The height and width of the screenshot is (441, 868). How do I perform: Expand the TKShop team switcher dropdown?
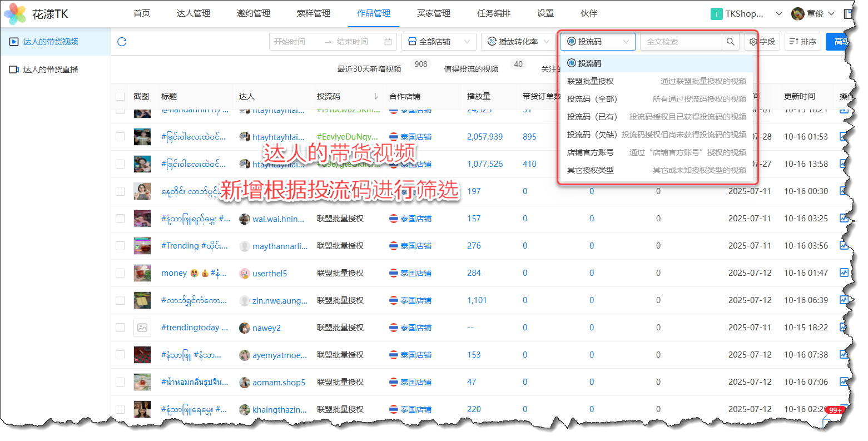[778, 13]
